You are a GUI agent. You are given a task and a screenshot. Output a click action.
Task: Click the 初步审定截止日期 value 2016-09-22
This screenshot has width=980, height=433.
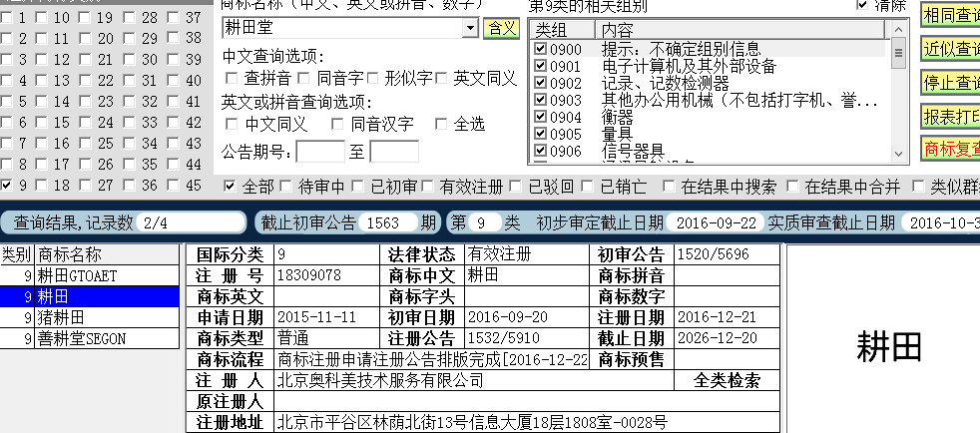pos(716,223)
